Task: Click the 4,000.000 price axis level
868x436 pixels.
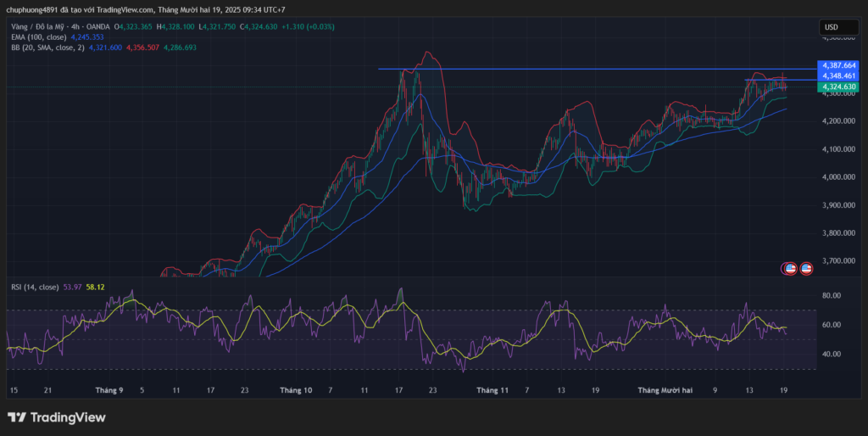Action: (x=837, y=177)
